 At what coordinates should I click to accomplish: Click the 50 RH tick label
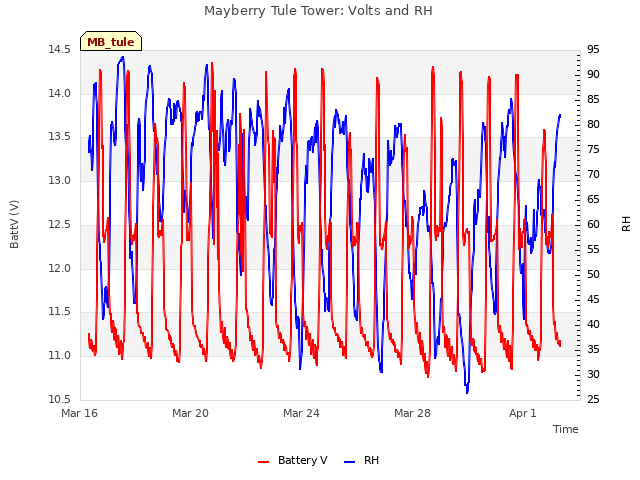593,274
